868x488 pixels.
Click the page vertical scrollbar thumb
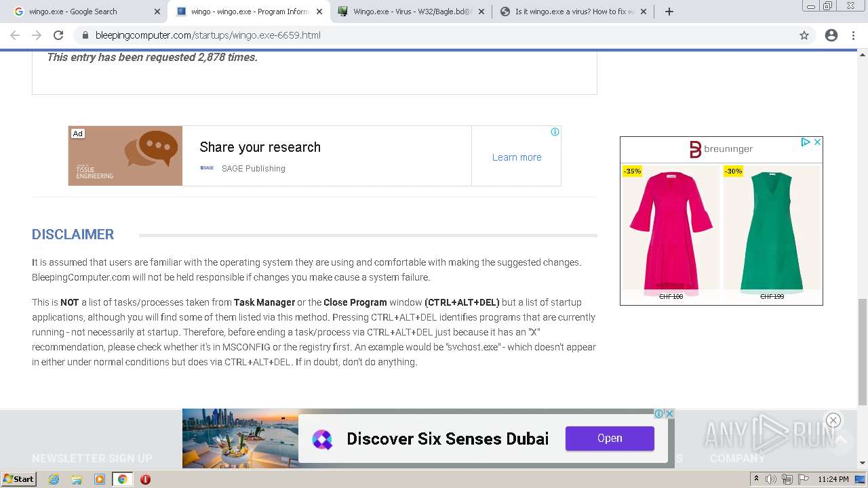[863, 351]
